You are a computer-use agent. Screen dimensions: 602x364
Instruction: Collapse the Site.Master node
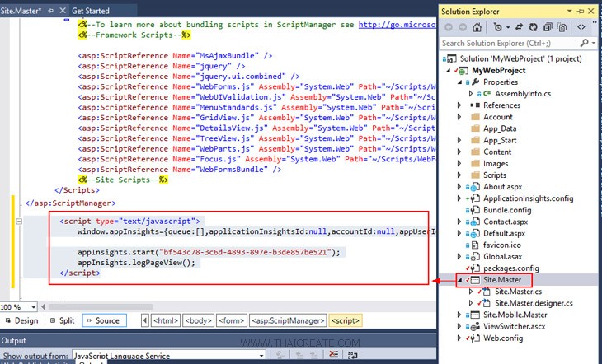tap(459, 280)
